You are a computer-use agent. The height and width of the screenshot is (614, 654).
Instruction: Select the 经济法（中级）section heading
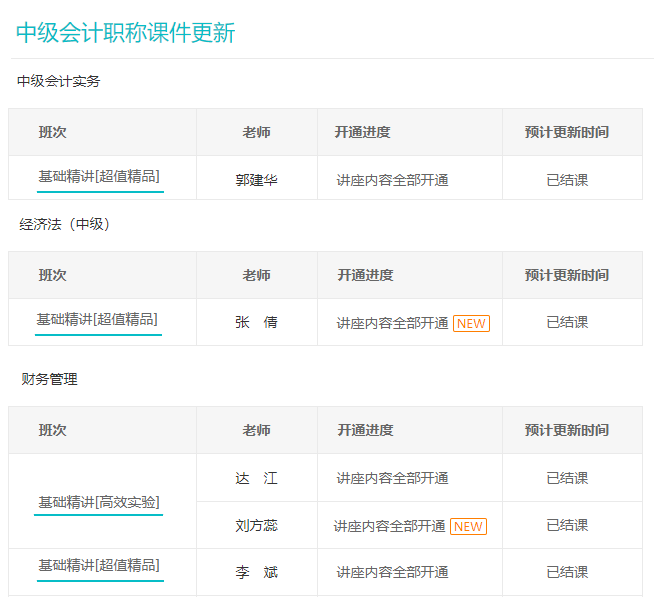[65, 224]
